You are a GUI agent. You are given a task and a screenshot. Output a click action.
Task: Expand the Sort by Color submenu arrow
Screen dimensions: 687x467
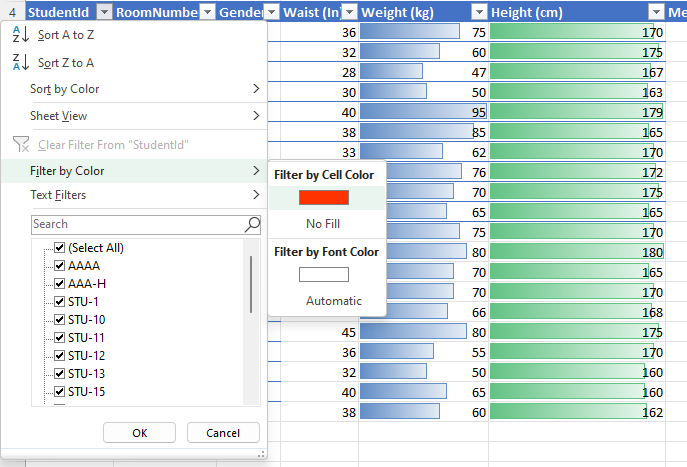[x=256, y=88]
